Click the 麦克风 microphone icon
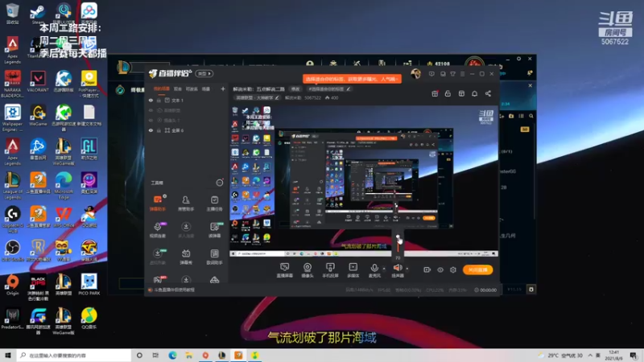This screenshot has height=362, width=644. coord(374,268)
